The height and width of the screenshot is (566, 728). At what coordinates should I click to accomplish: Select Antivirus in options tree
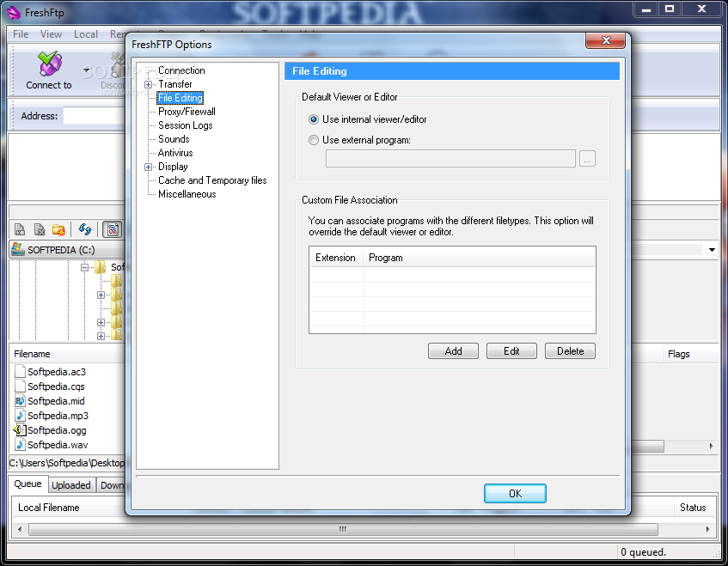coord(175,153)
